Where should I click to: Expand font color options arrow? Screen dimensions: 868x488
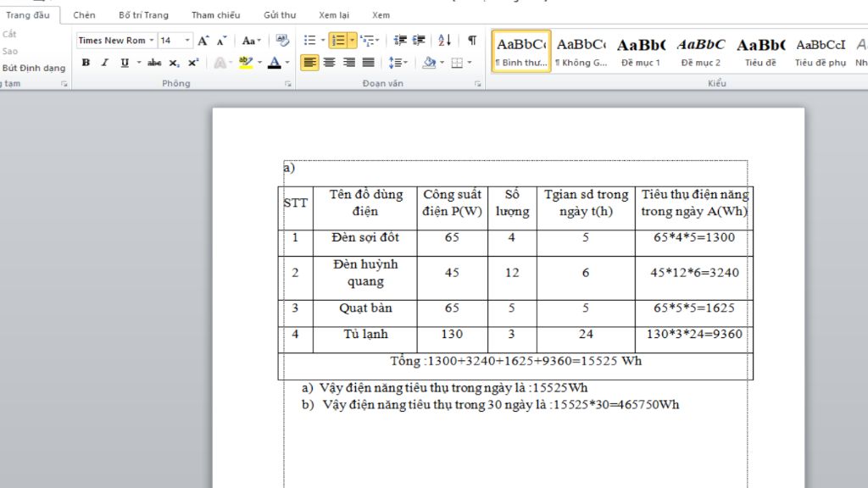[287, 63]
